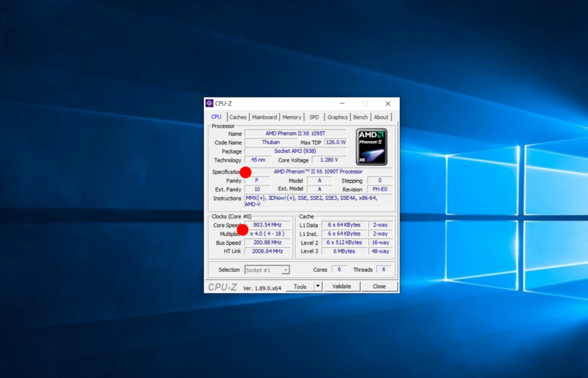Switch to the Bench tab
This screenshot has width=588, height=378.
coord(361,117)
